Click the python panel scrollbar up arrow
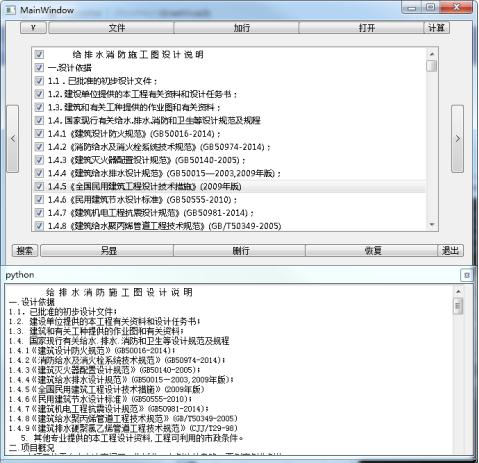The height and width of the screenshot is (463, 479). click(458, 292)
